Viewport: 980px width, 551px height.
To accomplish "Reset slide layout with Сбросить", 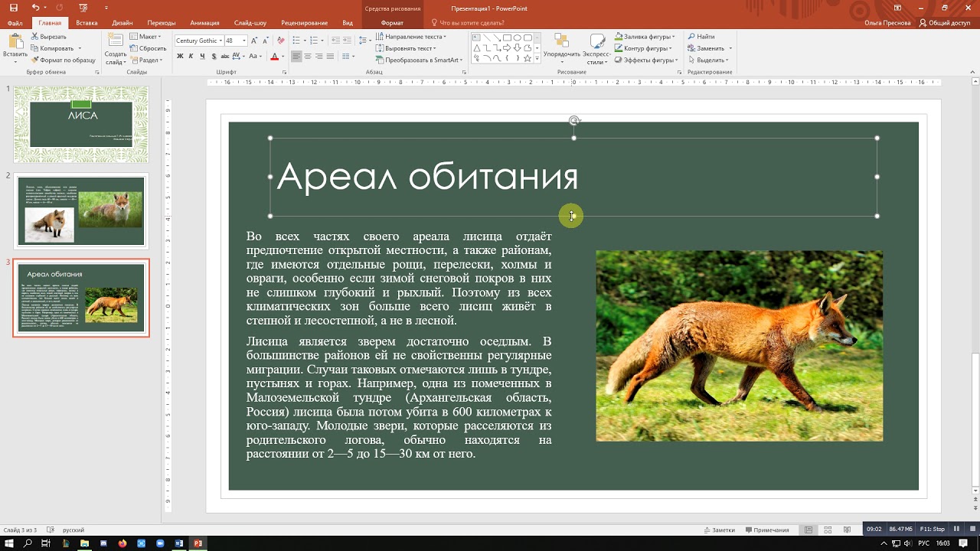I will click(x=148, y=48).
